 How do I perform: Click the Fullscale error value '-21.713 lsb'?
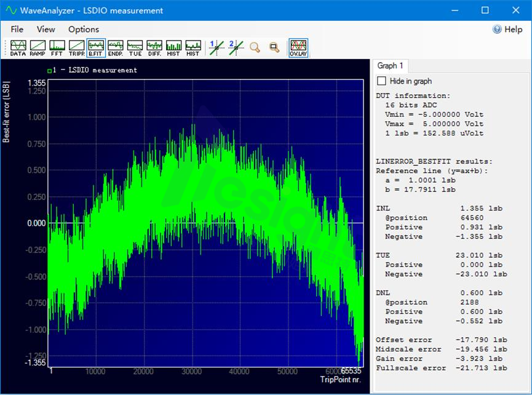(x=481, y=368)
